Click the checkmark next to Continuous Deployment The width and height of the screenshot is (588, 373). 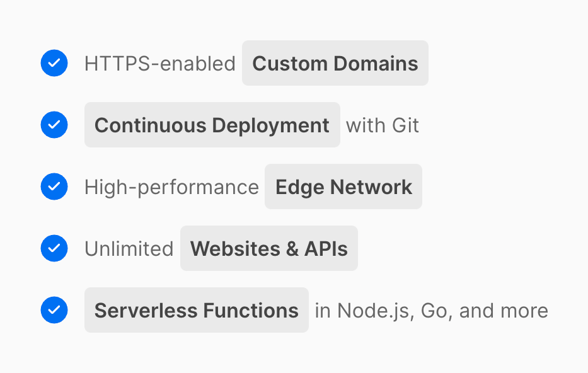[54, 125]
